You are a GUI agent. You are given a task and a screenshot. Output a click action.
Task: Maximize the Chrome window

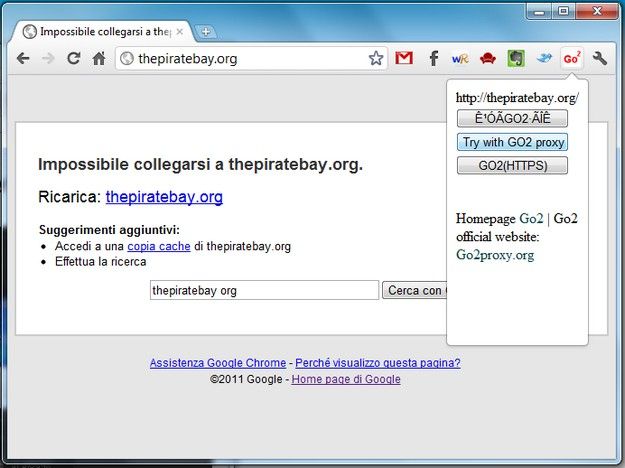[563, 12]
